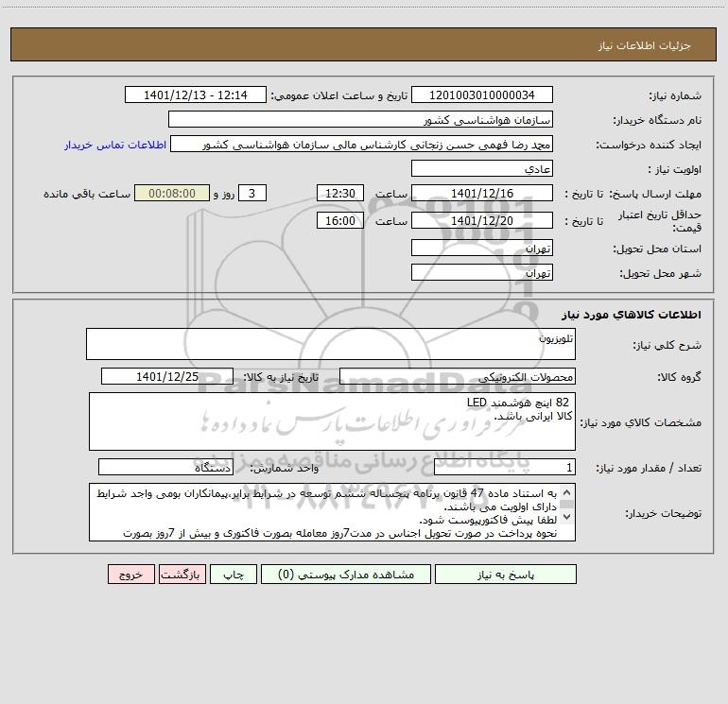Click section heading اطلاعات کالاهای مورد نیاز
This screenshot has height=704, width=728.
pos(632,315)
